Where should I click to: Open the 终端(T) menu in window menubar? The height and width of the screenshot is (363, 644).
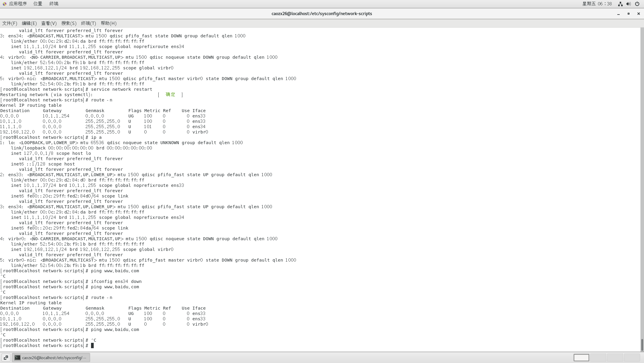[88, 23]
